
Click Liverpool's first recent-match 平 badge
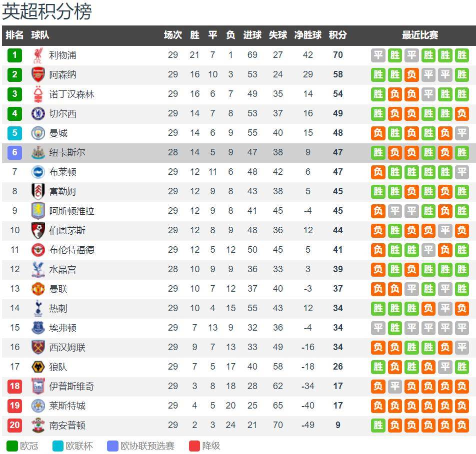click(378, 55)
